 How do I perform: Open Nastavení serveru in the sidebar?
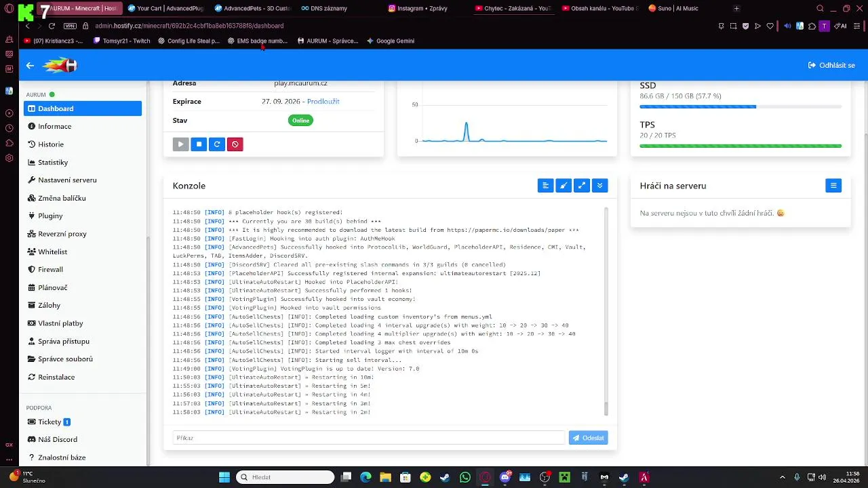coord(83,180)
